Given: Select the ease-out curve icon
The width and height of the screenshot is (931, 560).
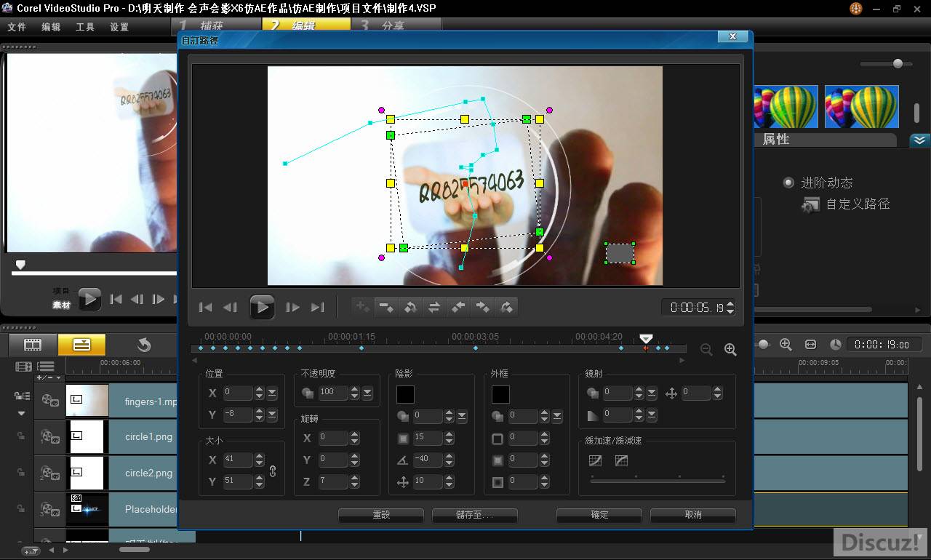Looking at the screenshot, I should [x=621, y=460].
